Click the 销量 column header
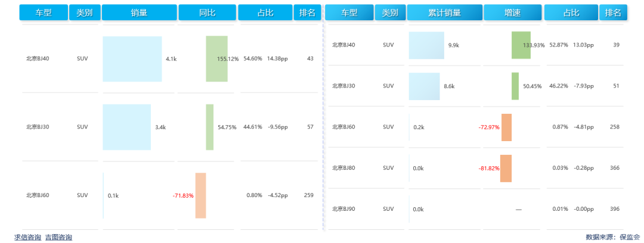The image size is (644, 243). pos(139,13)
